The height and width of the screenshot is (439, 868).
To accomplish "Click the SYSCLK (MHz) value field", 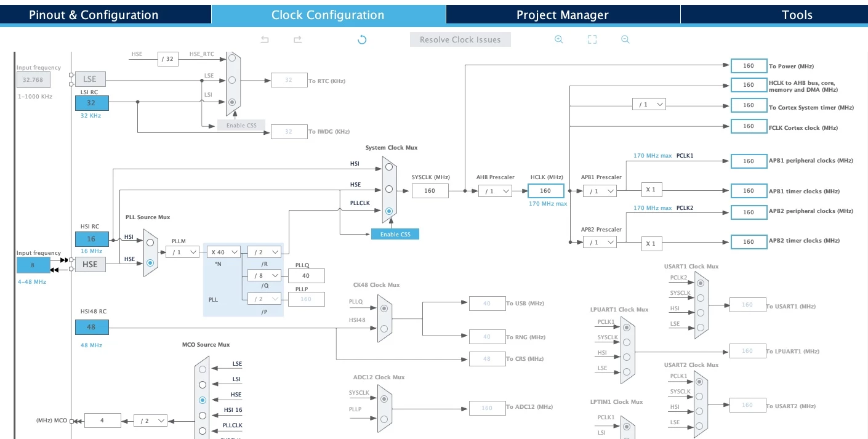I will (x=430, y=191).
